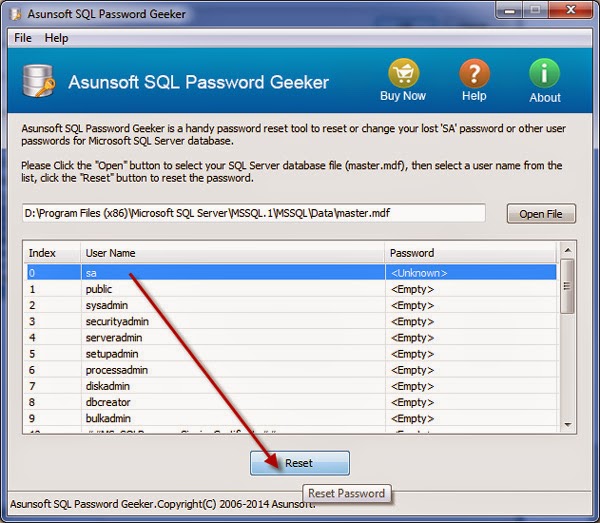Click the user list scrollbar thumb
Image resolution: width=600 pixels, height=523 pixels.
pos(567,286)
